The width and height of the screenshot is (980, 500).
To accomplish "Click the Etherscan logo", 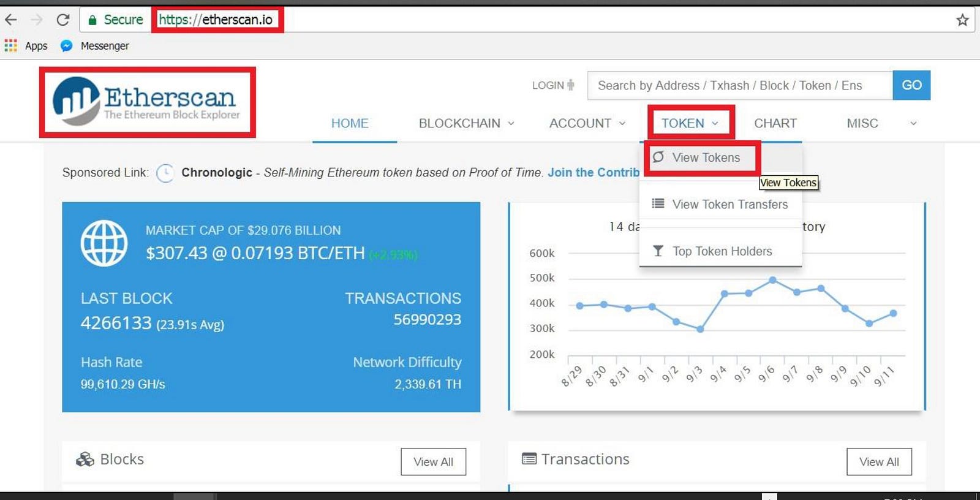I will (147, 102).
